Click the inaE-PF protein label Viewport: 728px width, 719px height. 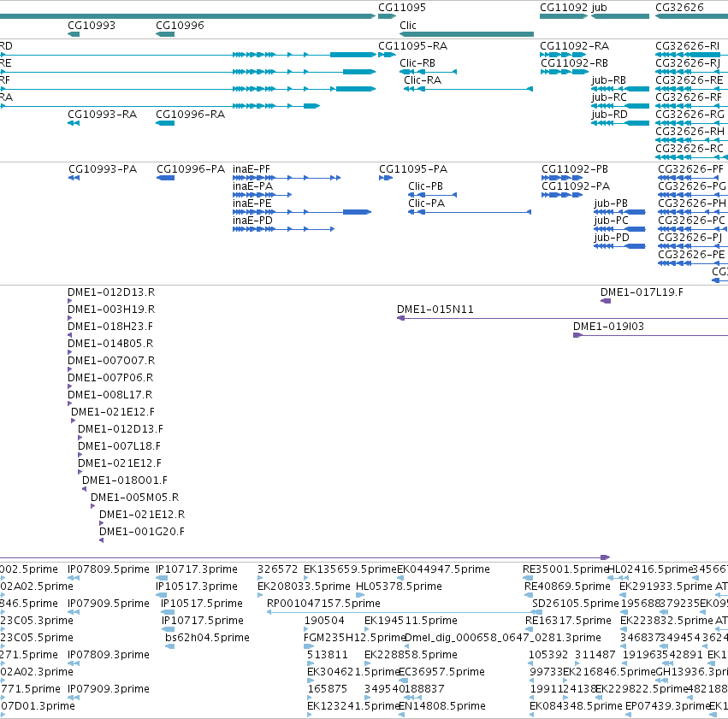pos(252,169)
